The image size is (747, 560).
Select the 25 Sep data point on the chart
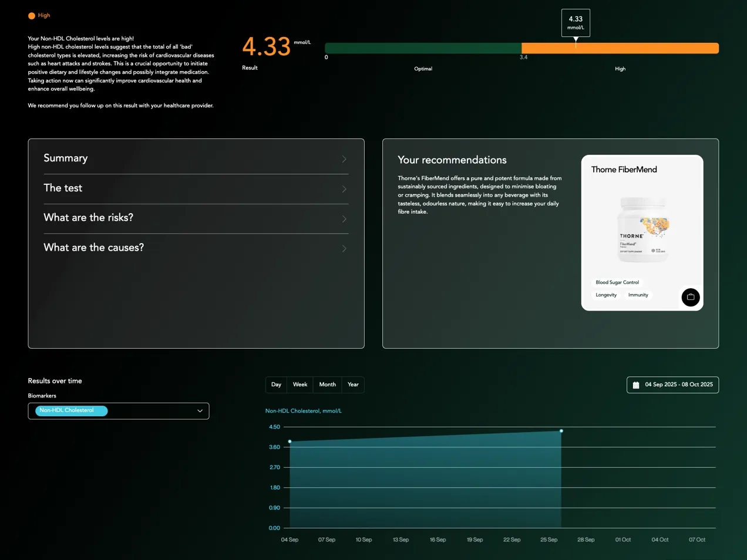pyautogui.click(x=561, y=430)
